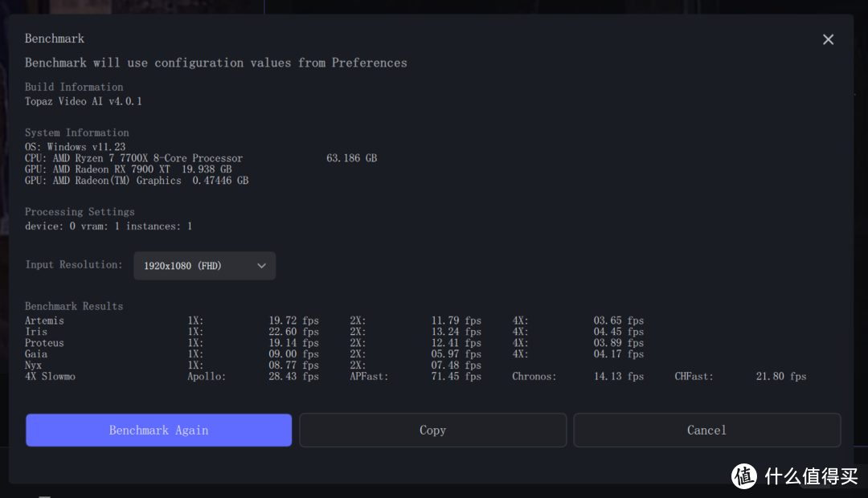Image resolution: width=868 pixels, height=498 pixels.
Task: Click the APFast value 71.45 fps
Action: pyautogui.click(x=457, y=376)
